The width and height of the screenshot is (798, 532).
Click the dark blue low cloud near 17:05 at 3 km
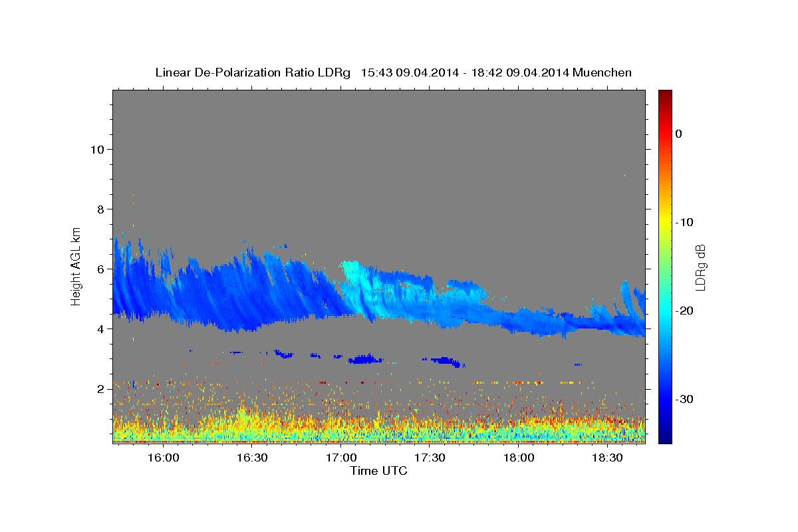pos(364,359)
